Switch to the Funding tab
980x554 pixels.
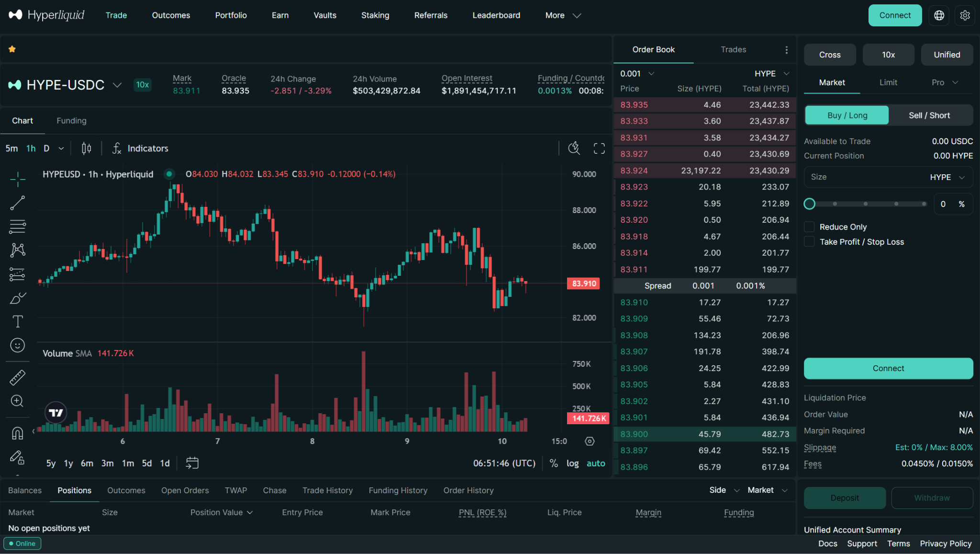71,121
